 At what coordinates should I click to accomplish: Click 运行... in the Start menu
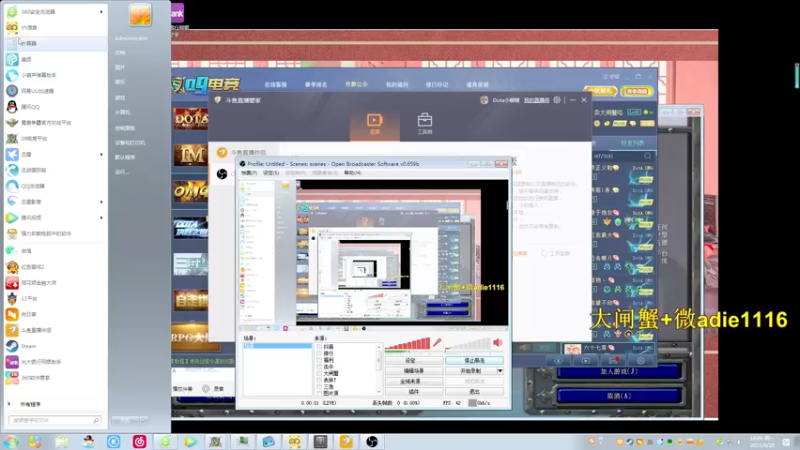click(x=121, y=172)
